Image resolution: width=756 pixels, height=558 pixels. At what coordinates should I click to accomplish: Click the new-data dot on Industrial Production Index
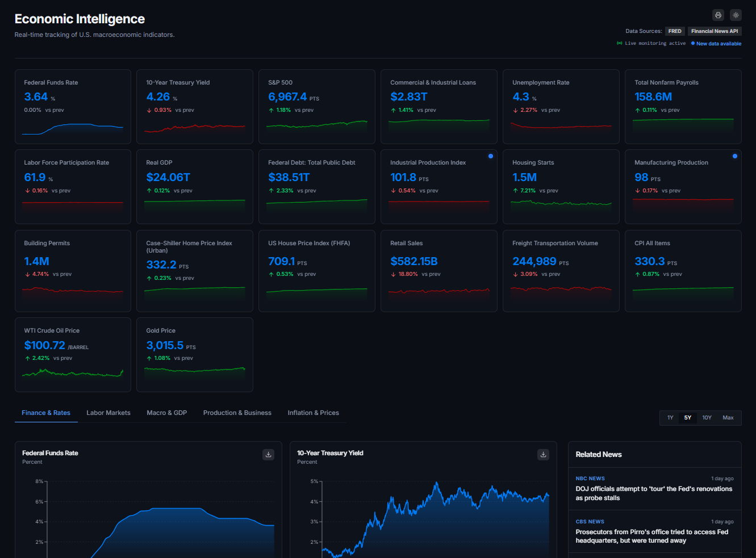click(x=490, y=156)
